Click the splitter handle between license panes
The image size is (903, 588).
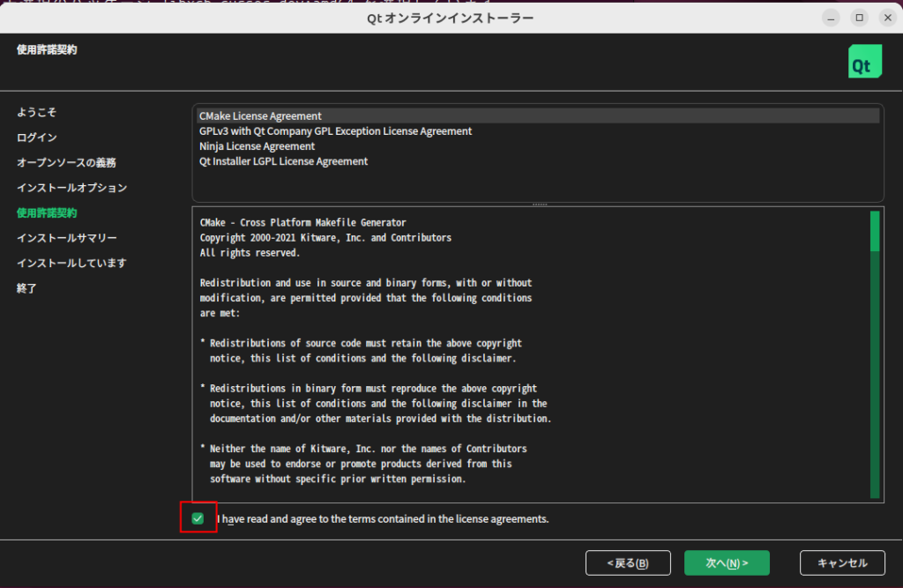pyautogui.click(x=539, y=205)
